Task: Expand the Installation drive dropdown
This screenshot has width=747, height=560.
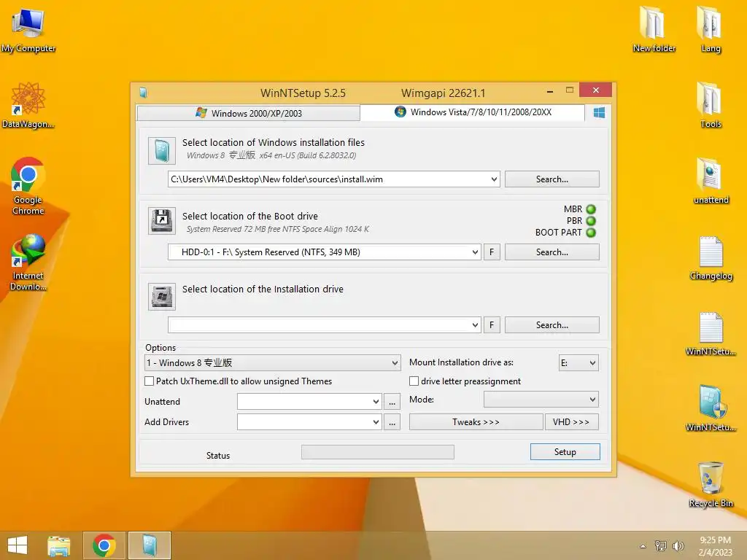Action: (x=475, y=325)
